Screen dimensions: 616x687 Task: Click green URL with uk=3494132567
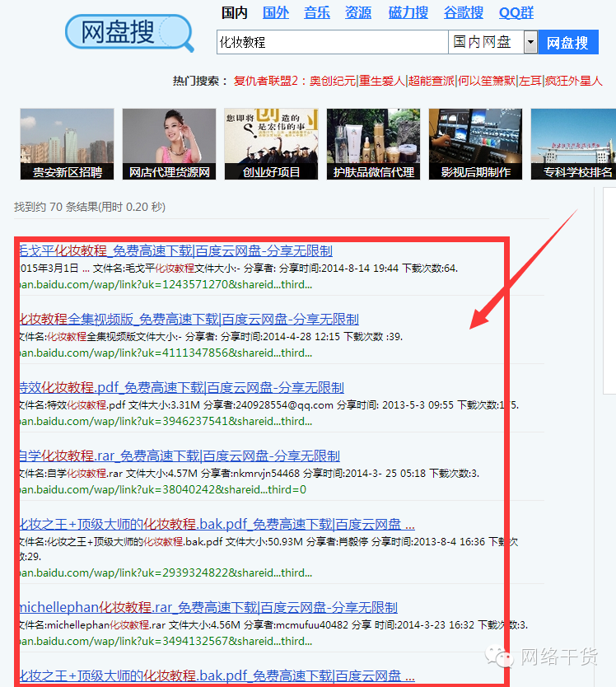click(166, 642)
